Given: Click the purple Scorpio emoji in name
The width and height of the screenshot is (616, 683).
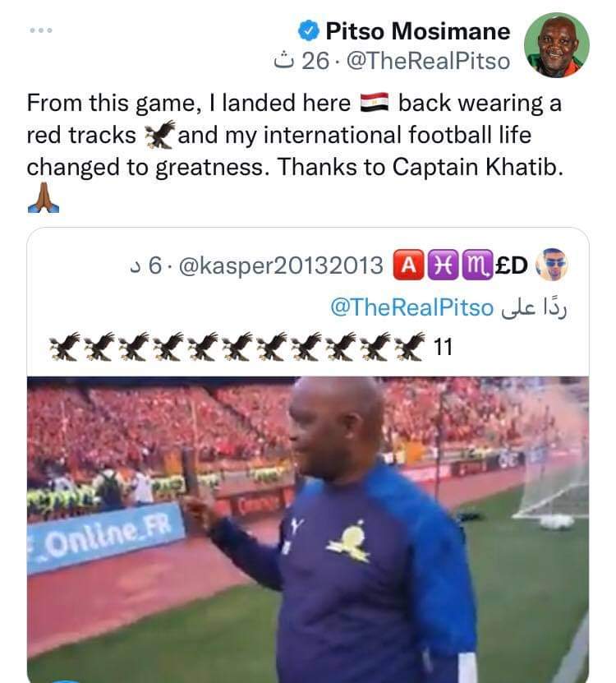Looking at the screenshot, I should (477, 265).
